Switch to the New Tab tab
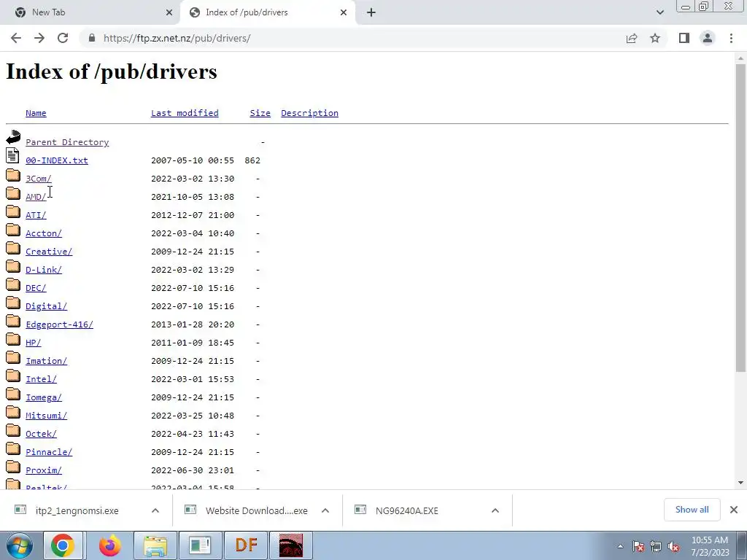Image resolution: width=747 pixels, height=560 pixels. pyautogui.click(x=90, y=12)
